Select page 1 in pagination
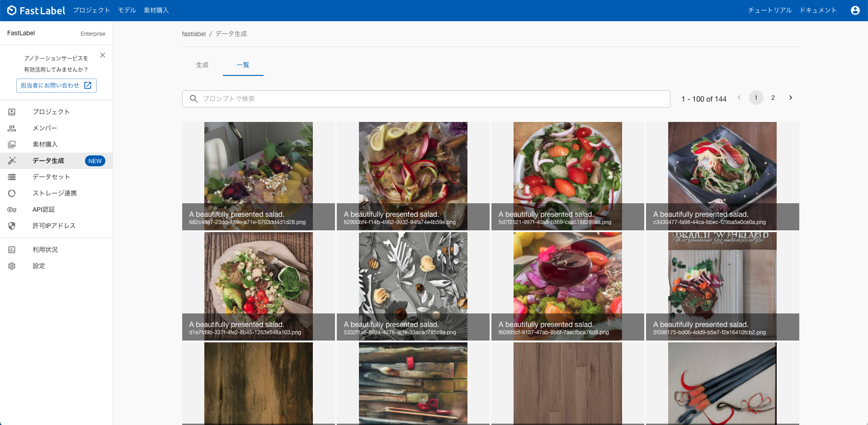The height and width of the screenshot is (425, 868). pos(756,98)
